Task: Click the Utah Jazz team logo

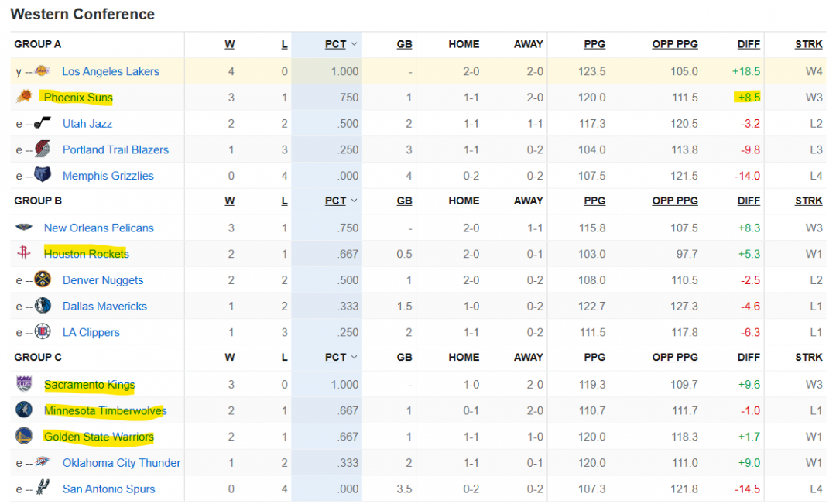Action: pos(43,122)
